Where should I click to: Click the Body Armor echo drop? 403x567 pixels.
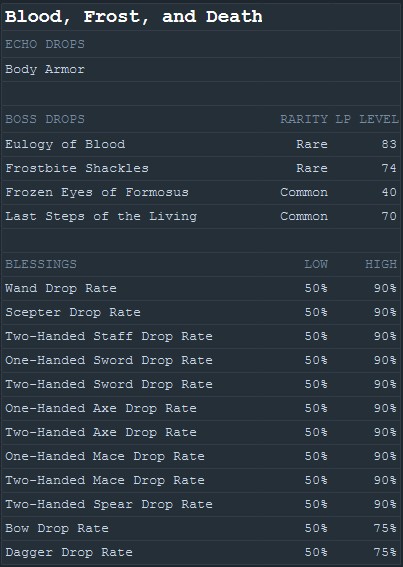tap(45, 69)
